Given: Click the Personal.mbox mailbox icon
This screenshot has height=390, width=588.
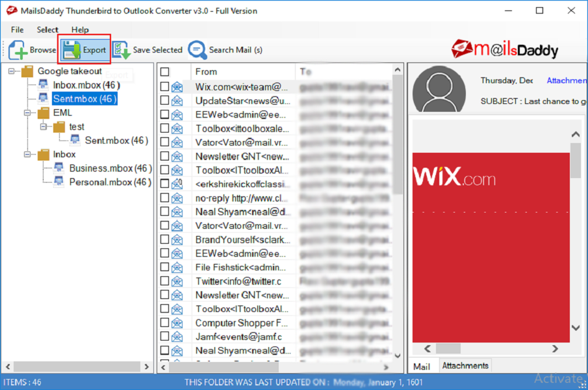Looking at the screenshot, I should (59, 181).
